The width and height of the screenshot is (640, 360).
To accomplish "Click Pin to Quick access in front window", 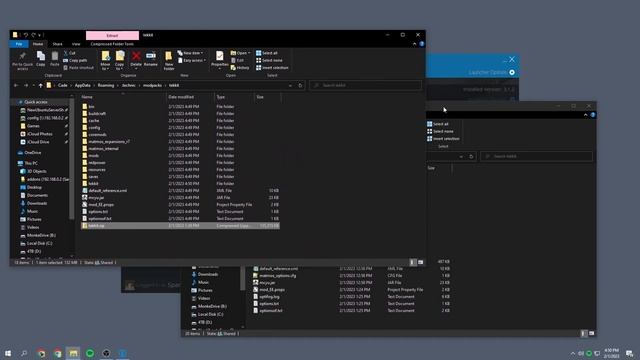I will coord(22,60).
